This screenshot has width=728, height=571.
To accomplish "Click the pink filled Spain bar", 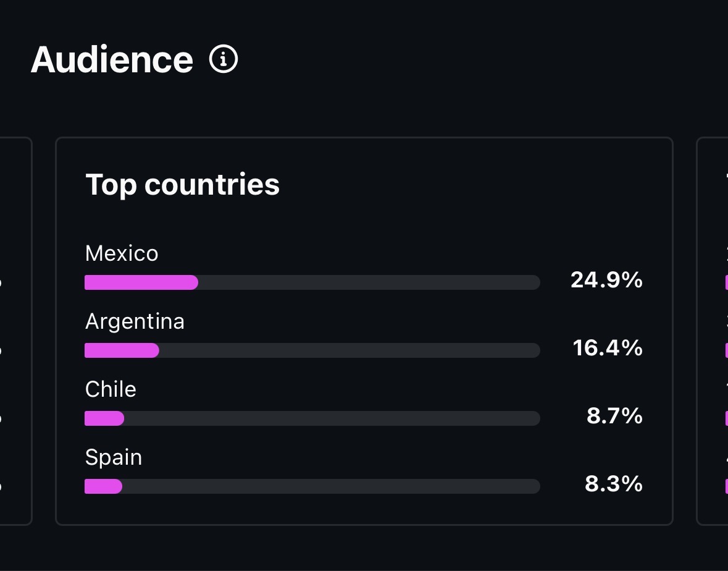I will [x=103, y=486].
